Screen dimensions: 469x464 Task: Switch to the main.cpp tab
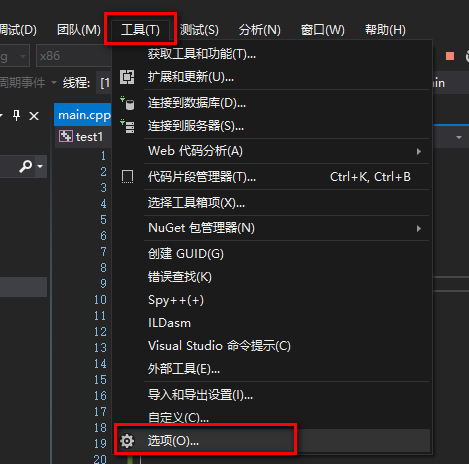(x=83, y=115)
